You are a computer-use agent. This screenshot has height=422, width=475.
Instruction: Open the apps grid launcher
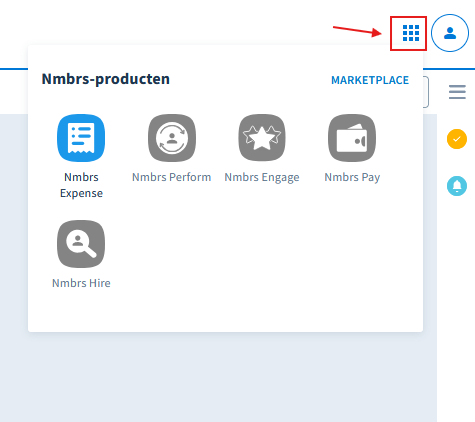(411, 33)
